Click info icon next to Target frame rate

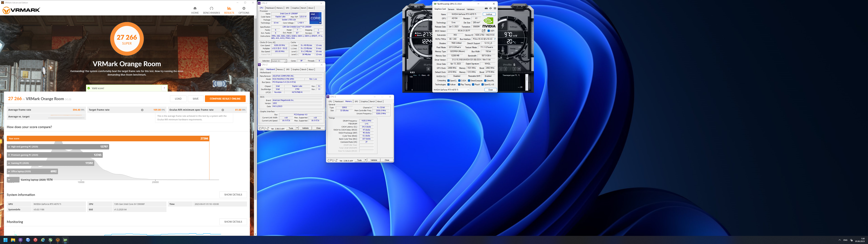[142, 110]
